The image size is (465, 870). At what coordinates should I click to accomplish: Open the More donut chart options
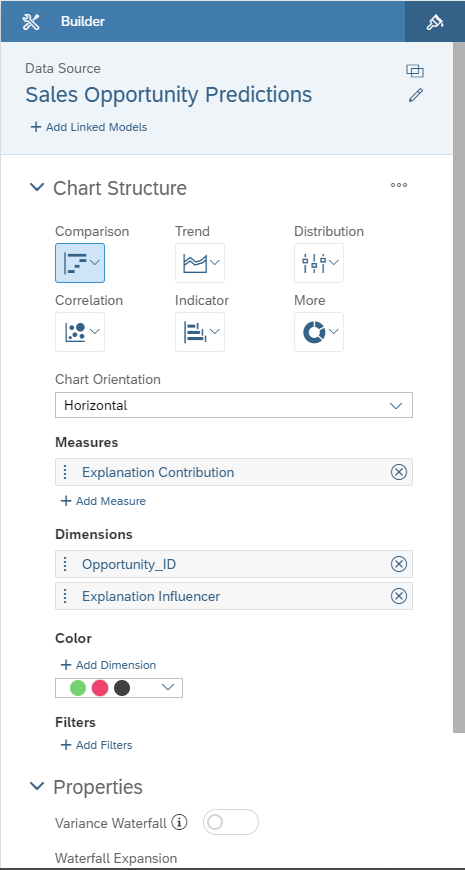(319, 332)
